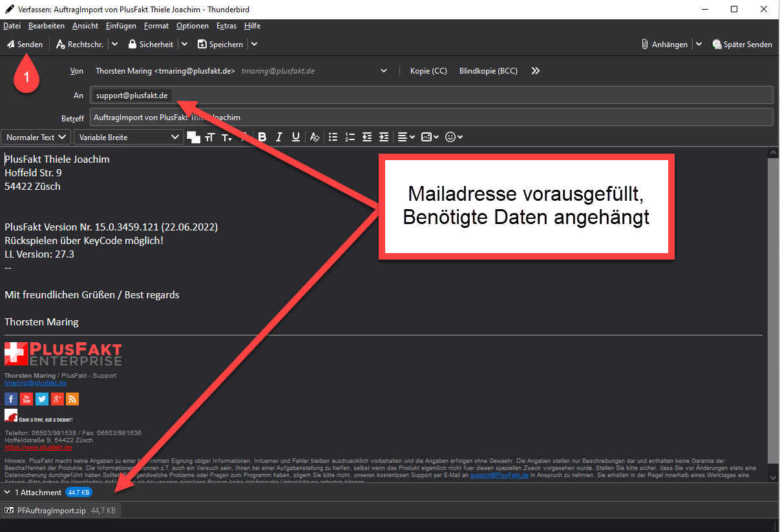Expand the Speichern dropdown arrow

click(254, 45)
